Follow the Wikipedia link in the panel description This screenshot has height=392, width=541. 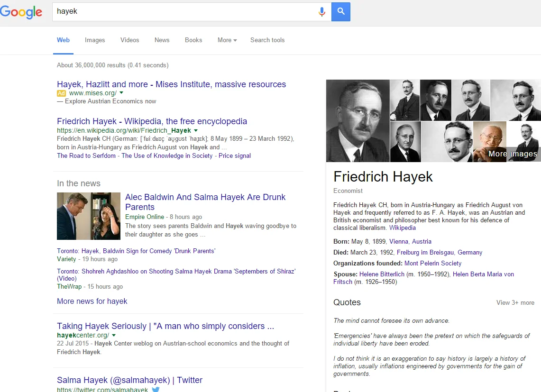coord(402,228)
